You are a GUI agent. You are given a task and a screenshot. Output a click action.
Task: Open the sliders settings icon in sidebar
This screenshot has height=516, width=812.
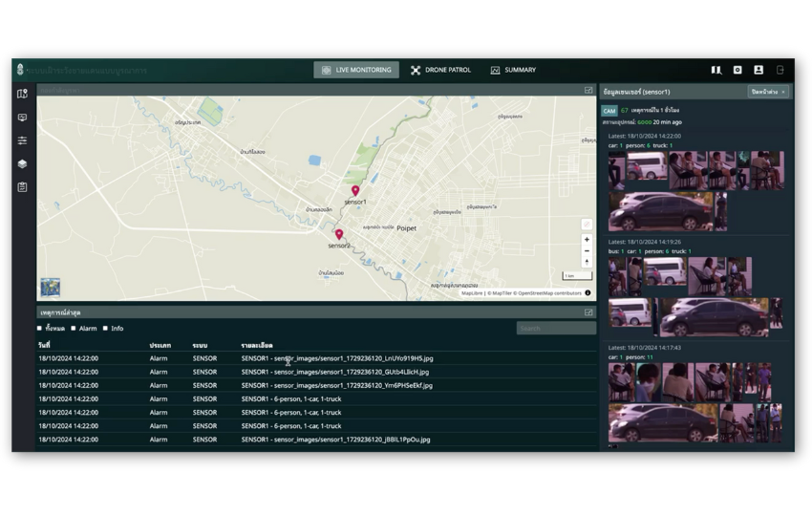tap(22, 140)
